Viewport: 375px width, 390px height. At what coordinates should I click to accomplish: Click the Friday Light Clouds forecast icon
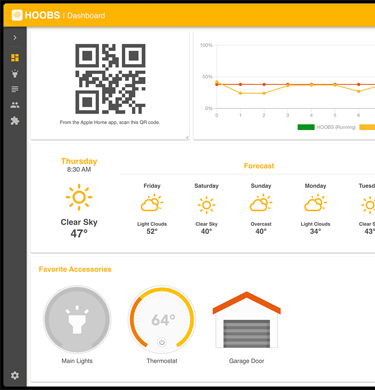tap(152, 203)
